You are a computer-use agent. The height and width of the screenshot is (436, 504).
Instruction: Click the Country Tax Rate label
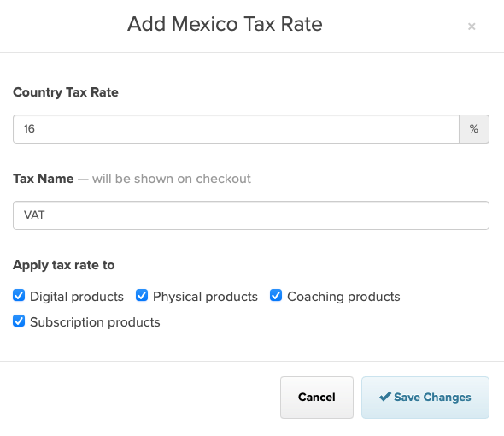pos(66,92)
